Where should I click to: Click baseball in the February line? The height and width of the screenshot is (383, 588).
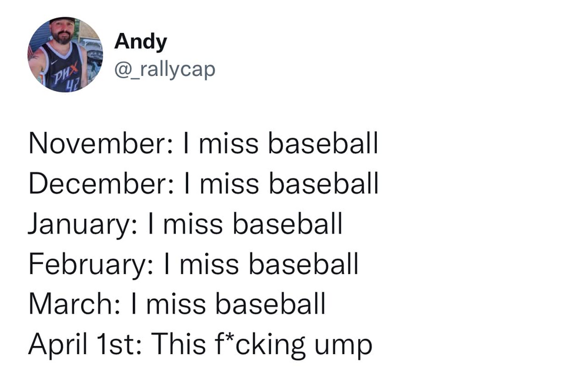(x=303, y=264)
